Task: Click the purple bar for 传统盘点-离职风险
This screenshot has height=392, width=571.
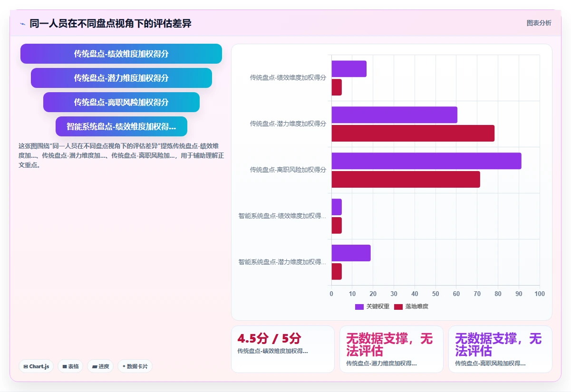Action: (x=426, y=161)
